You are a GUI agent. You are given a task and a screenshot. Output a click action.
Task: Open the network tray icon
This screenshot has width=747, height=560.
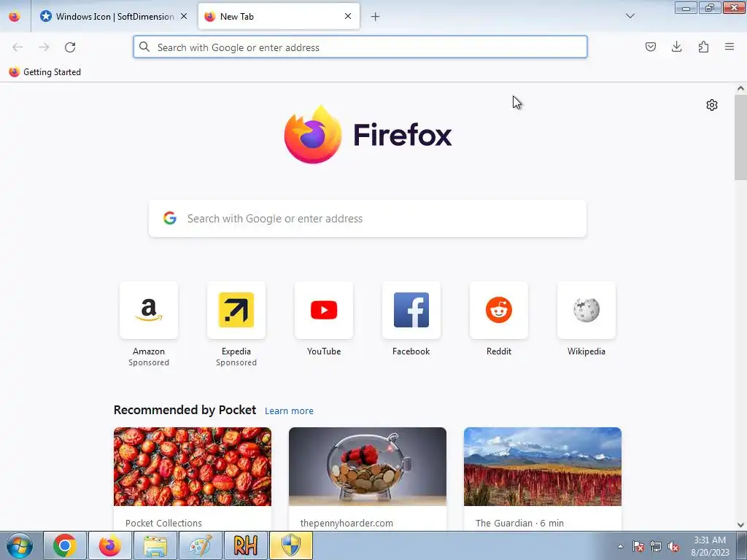pos(656,546)
